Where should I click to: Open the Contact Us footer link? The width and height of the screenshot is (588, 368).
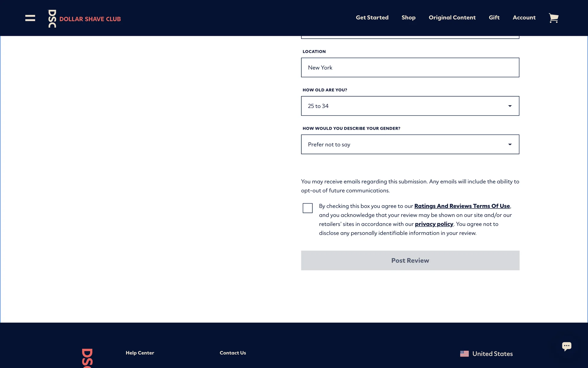point(233,353)
